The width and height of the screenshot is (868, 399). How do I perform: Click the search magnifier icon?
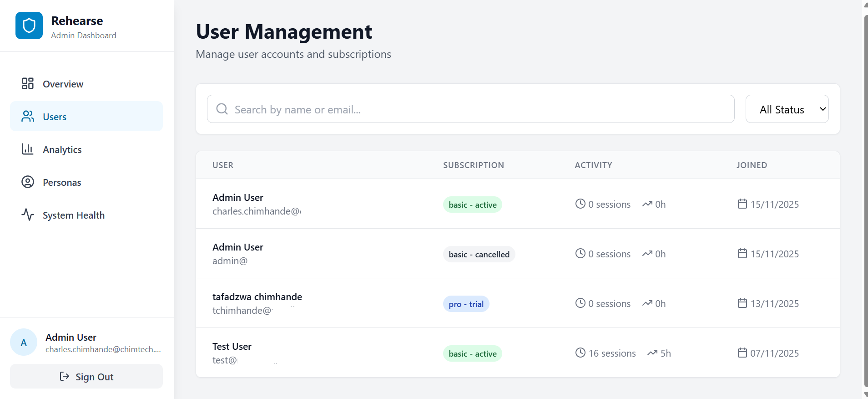click(222, 109)
